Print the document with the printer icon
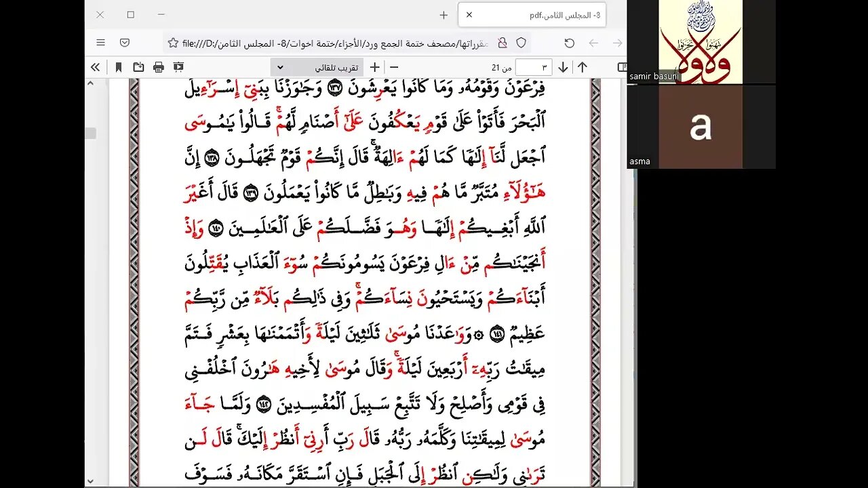Image resolution: width=868 pixels, height=488 pixels. (x=159, y=67)
